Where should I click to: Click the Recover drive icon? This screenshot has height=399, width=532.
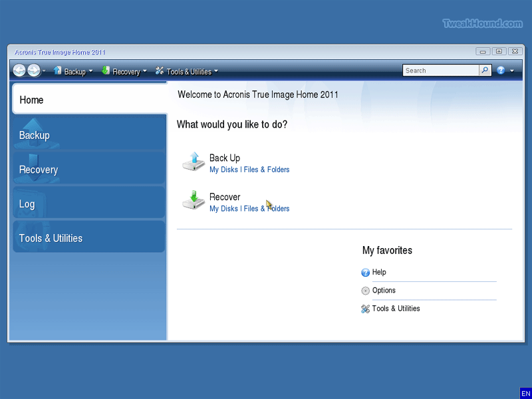pos(194,201)
